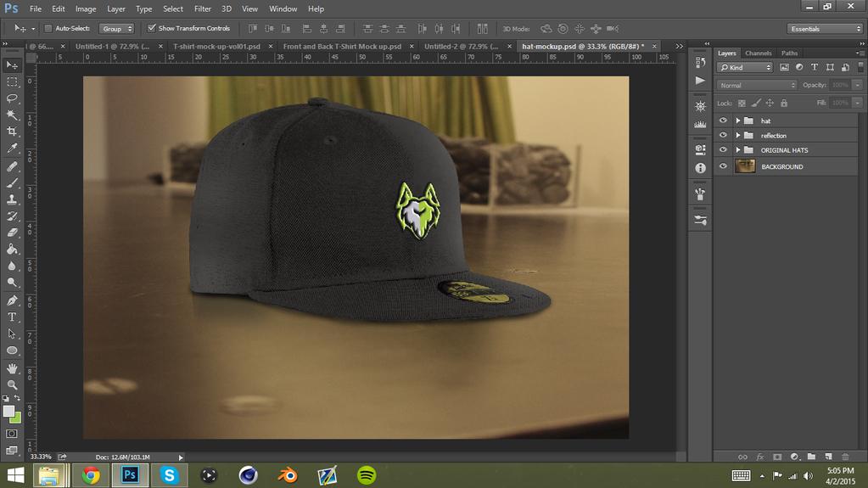Image resolution: width=868 pixels, height=488 pixels.
Task: Expand the ORIGINAL HATS group
Action: click(738, 150)
